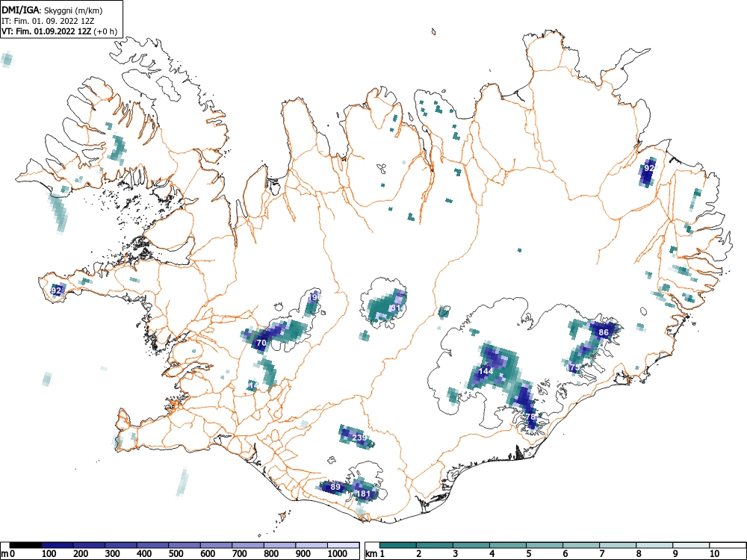Click the '144' visibility value on the map
Screen dimensions: 747x560
[486, 371]
